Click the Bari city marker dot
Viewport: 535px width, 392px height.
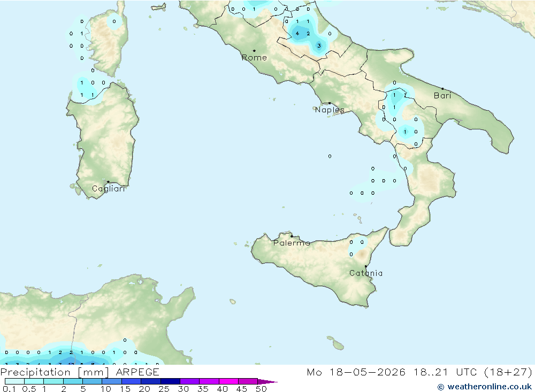[442, 89]
